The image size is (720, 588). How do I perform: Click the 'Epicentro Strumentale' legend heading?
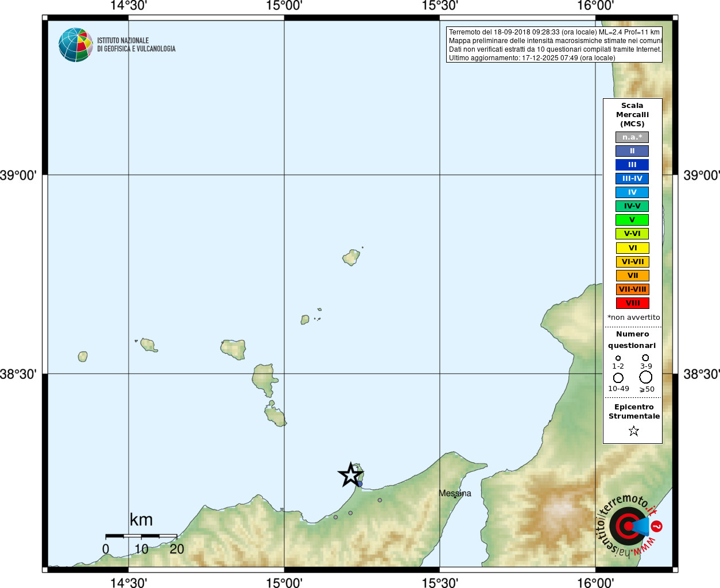634,412
